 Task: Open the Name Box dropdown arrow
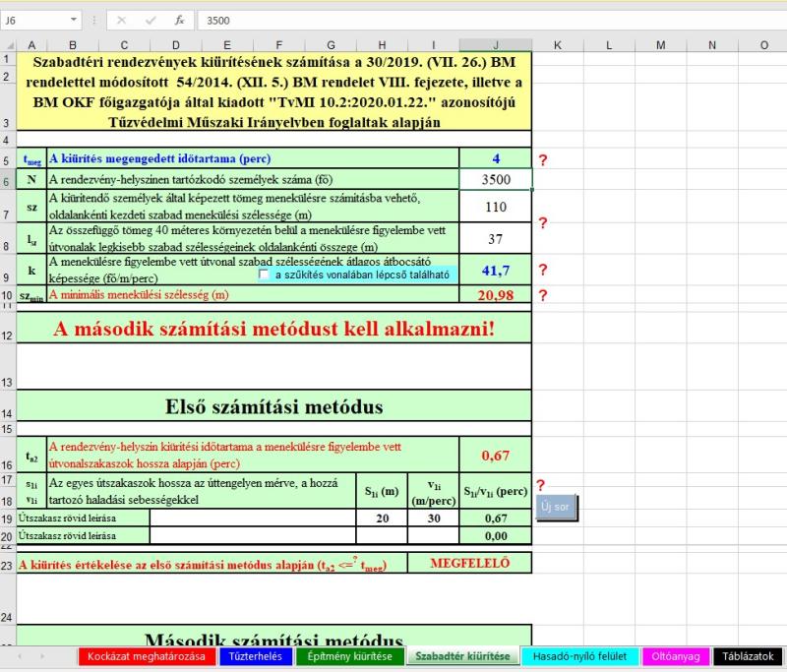tap(73, 20)
